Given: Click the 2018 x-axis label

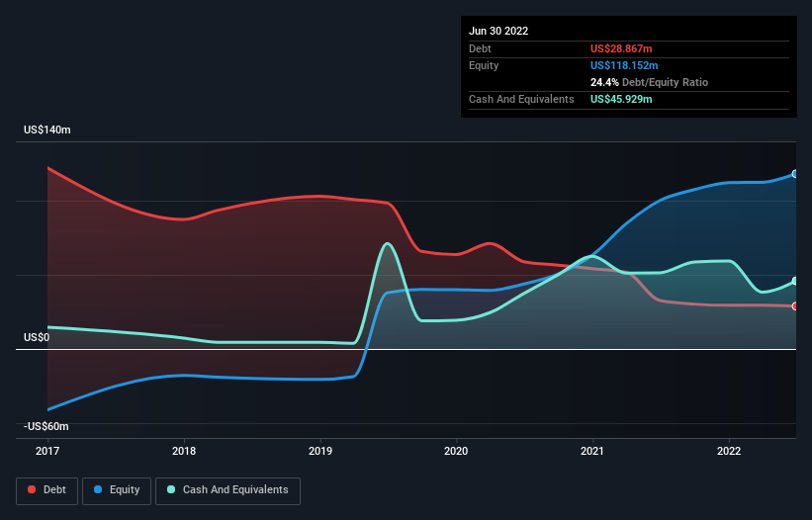Looking at the screenshot, I should (x=184, y=451).
